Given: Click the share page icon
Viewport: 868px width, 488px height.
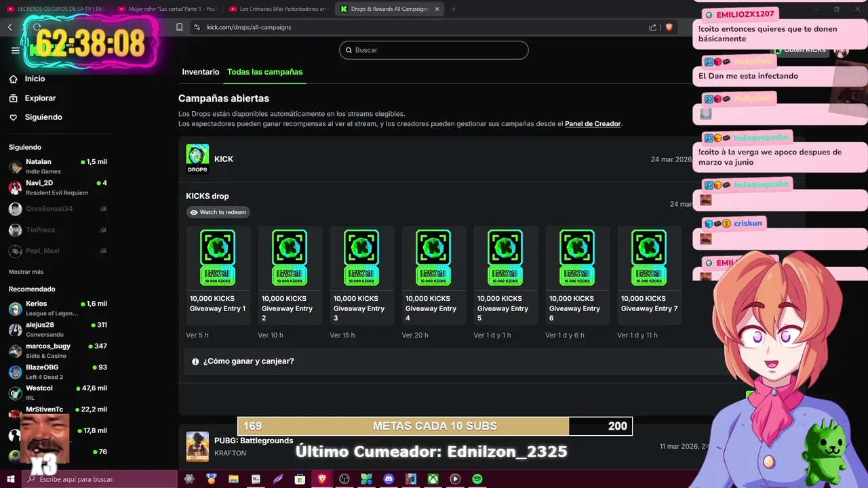Looking at the screenshot, I should (x=652, y=27).
